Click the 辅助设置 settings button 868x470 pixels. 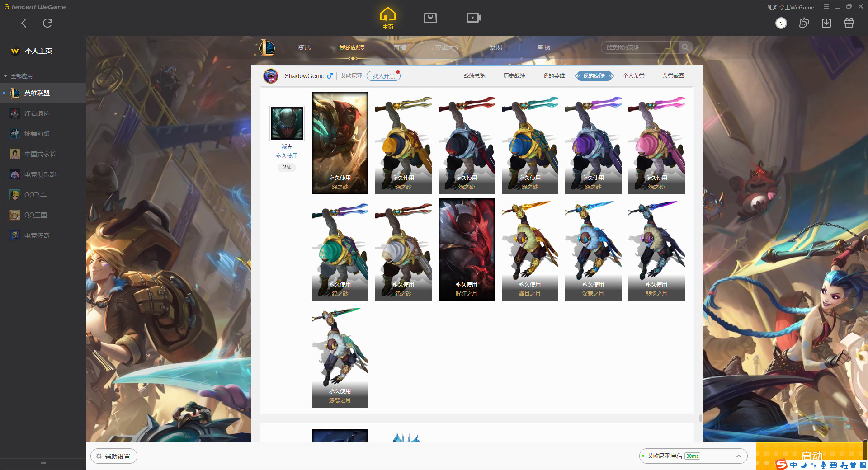pyautogui.click(x=114, y=456)
